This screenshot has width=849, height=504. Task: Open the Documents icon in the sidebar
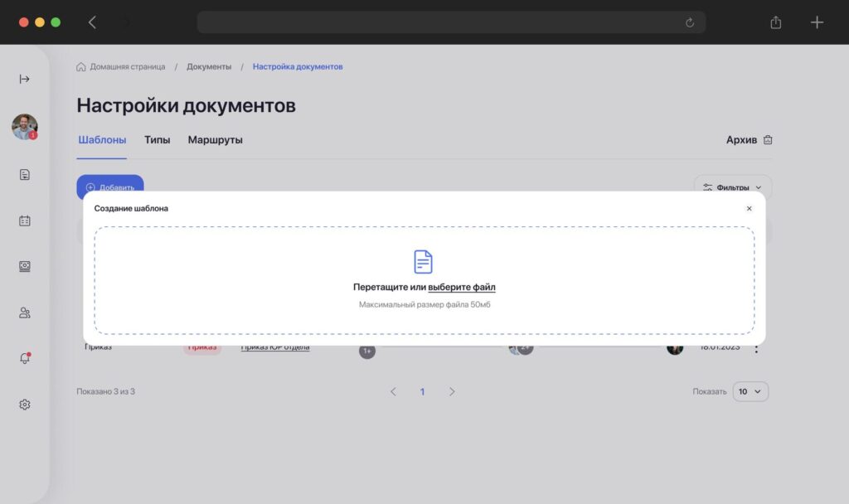pos(24,174)
